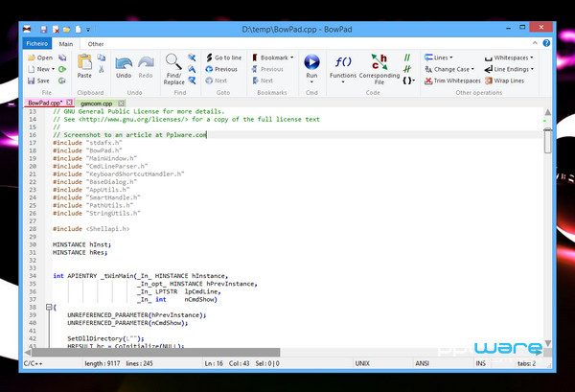Click the UNIX line ending status entry
This screenshot has width=575, height=392.
(362, 363)
